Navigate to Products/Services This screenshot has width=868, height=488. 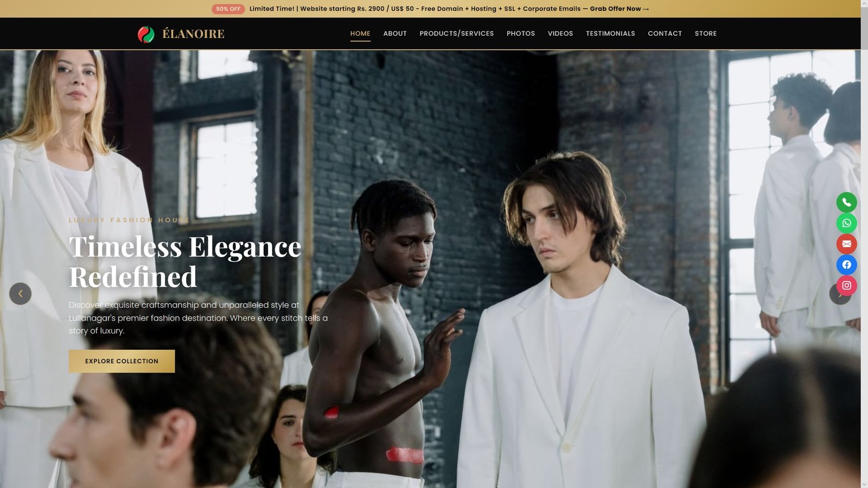(x=457, y=34)
